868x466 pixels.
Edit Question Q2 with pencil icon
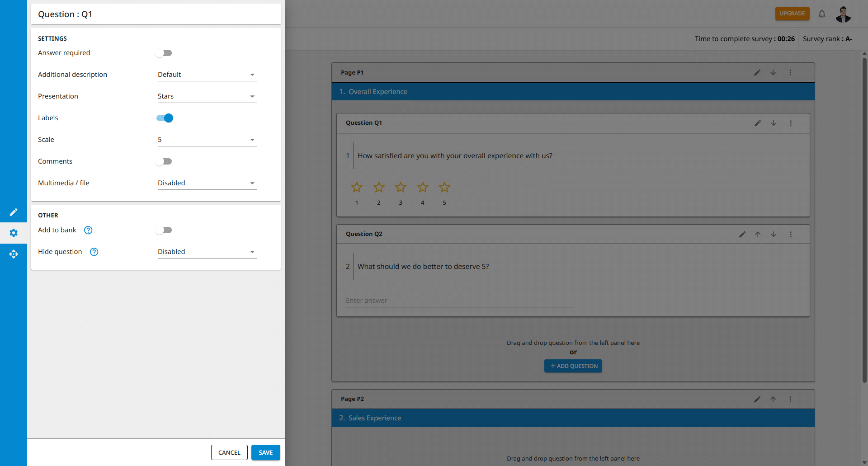(742, 234)
